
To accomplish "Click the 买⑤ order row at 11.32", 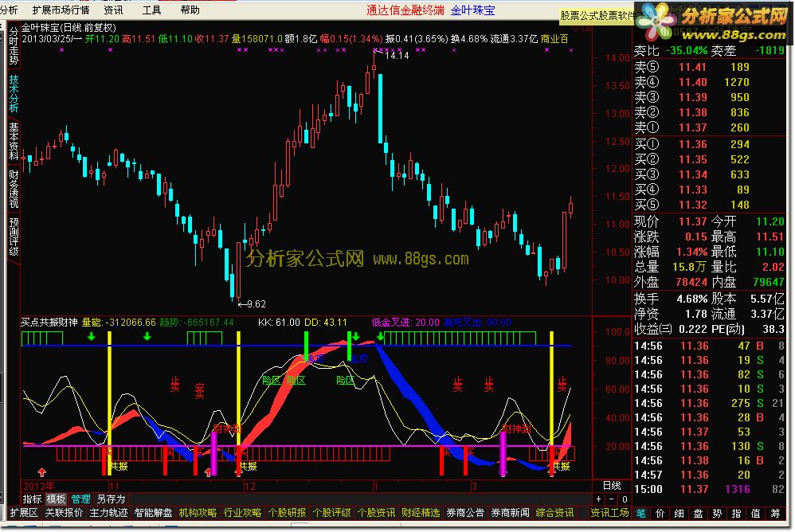I will pos(709,205).
